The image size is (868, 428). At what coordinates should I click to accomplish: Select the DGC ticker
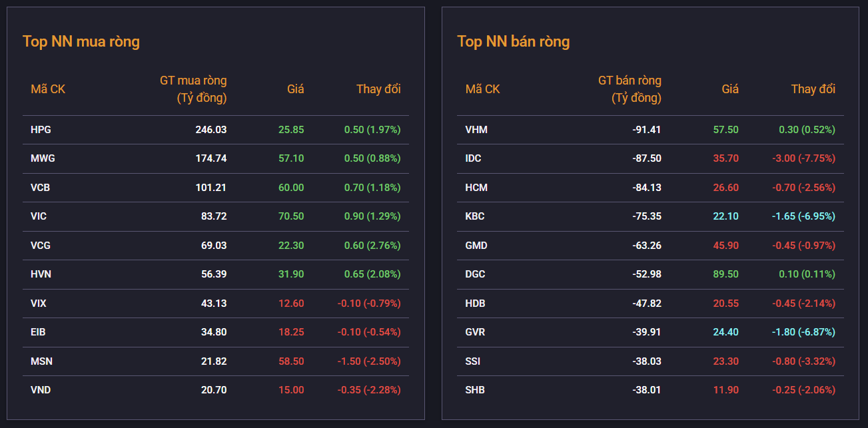coord(476,274)
